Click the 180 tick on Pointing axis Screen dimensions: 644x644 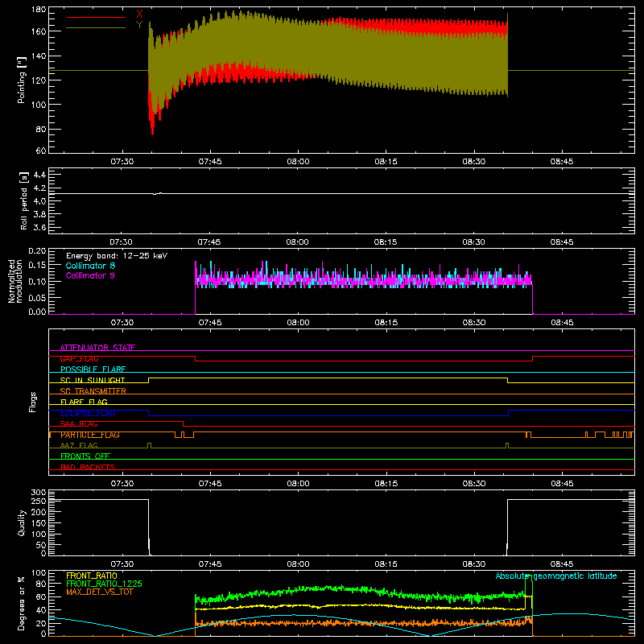[x=39, y=10]
